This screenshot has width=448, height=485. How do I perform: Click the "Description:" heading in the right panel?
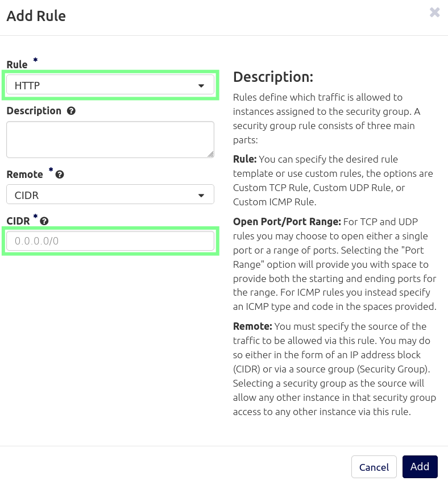tap(273, 77)
